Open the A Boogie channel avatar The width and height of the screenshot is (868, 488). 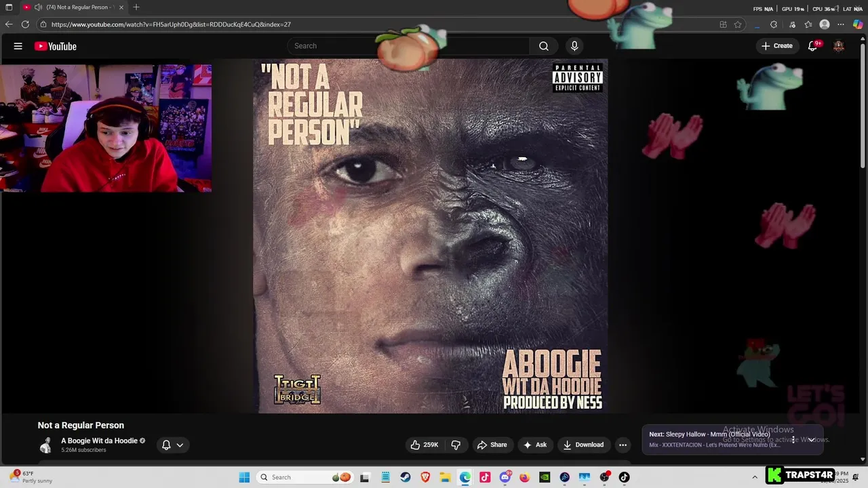tap(46, 445)
